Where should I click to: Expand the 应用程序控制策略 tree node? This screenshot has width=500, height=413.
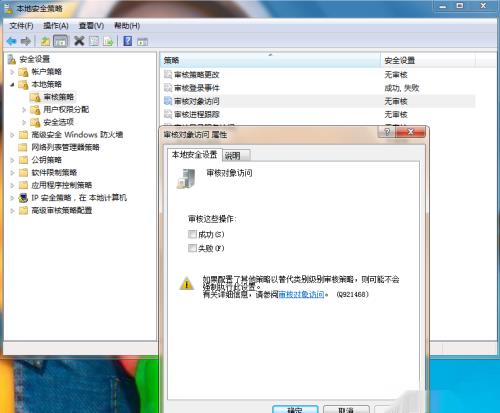point(12,185)
